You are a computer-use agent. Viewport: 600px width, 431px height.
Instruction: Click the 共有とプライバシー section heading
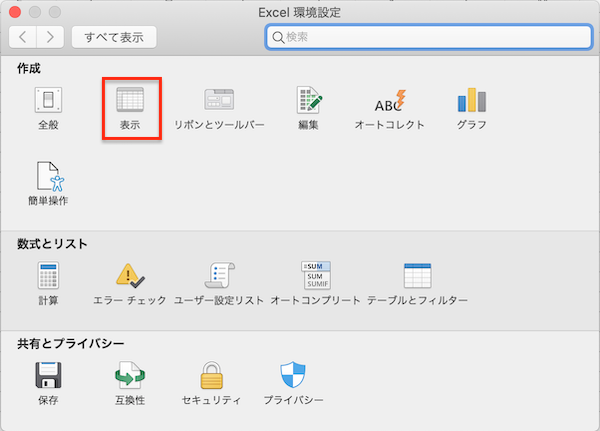(71, 343)
